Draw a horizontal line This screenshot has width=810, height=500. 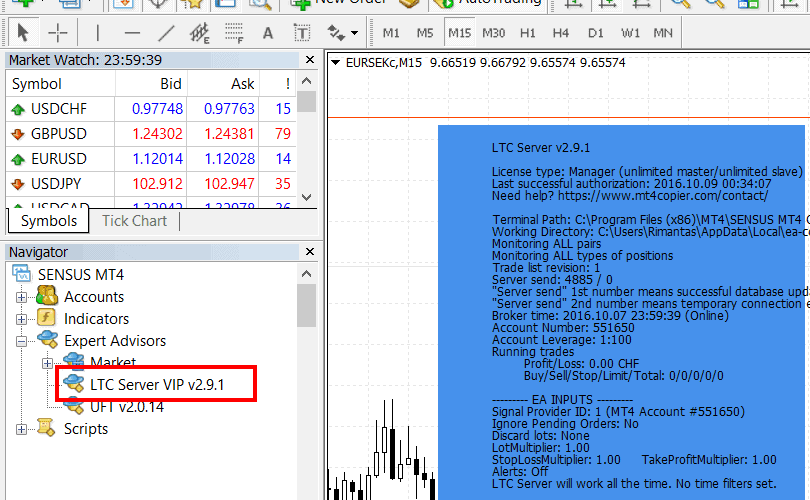pyautogui.click(x=132, y=33)
